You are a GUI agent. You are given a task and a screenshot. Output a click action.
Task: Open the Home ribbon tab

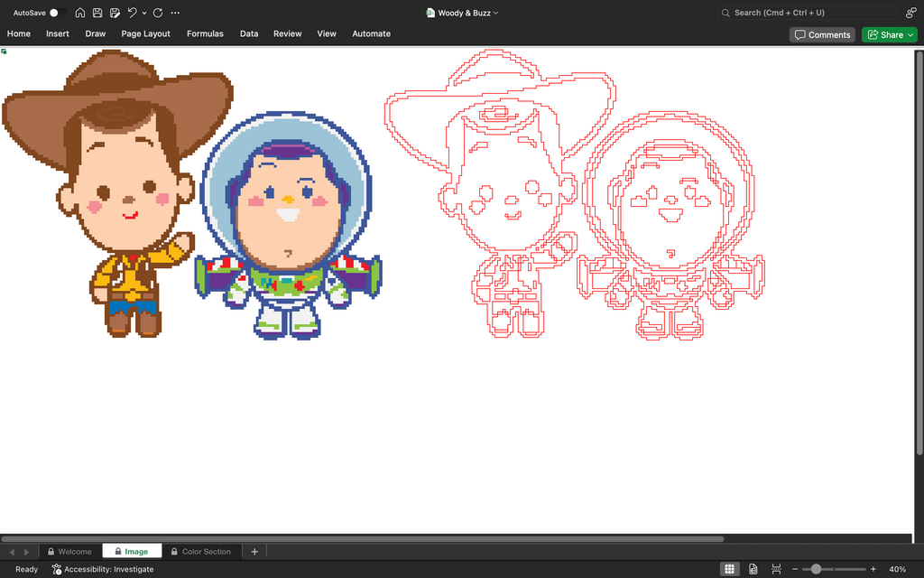19,33
